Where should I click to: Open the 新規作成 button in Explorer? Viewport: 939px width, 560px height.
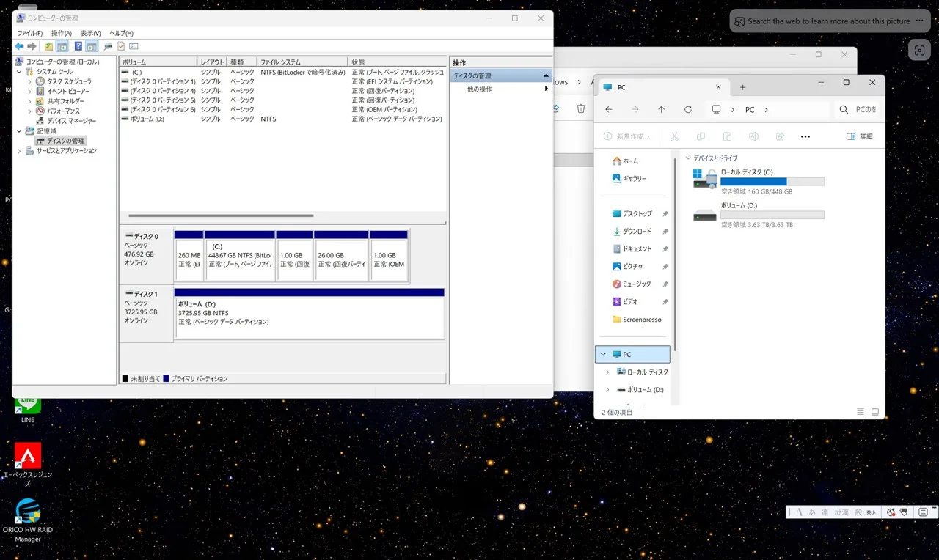[x=627, y=136]
